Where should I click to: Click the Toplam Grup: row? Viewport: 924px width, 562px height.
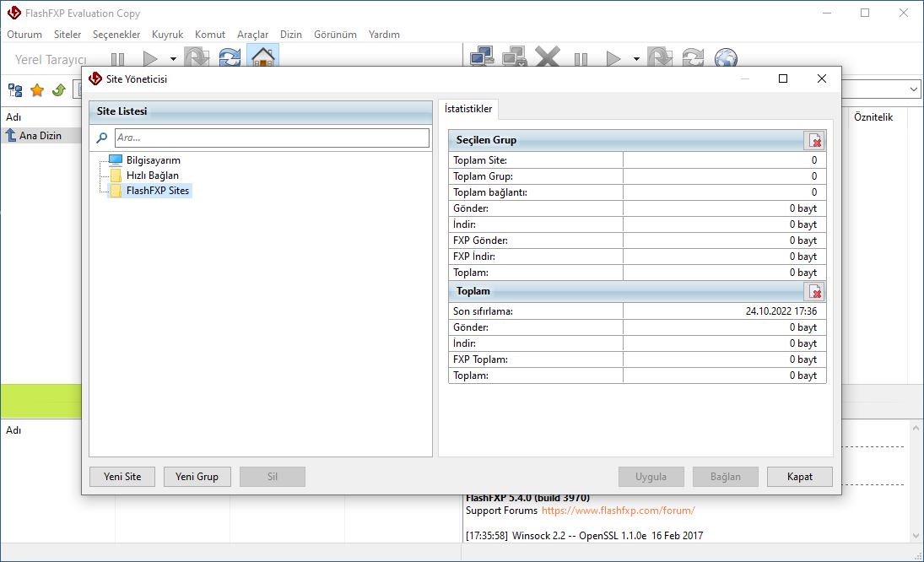(x=637, y=176)
